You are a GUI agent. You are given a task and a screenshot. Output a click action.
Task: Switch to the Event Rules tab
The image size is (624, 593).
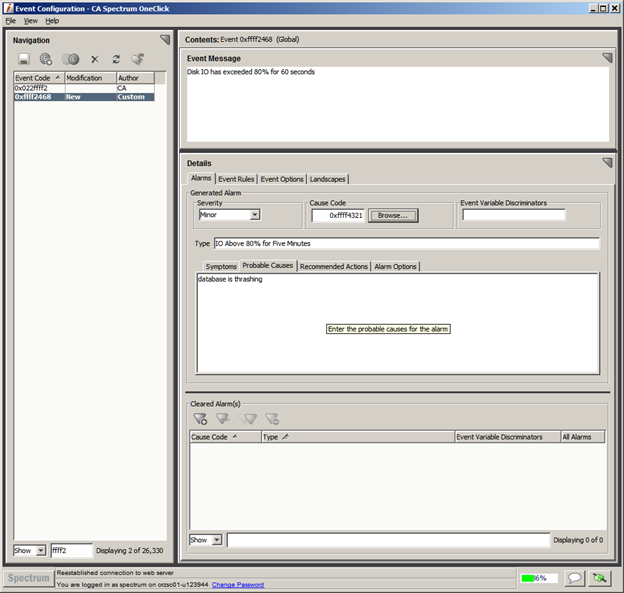(236, 179)
